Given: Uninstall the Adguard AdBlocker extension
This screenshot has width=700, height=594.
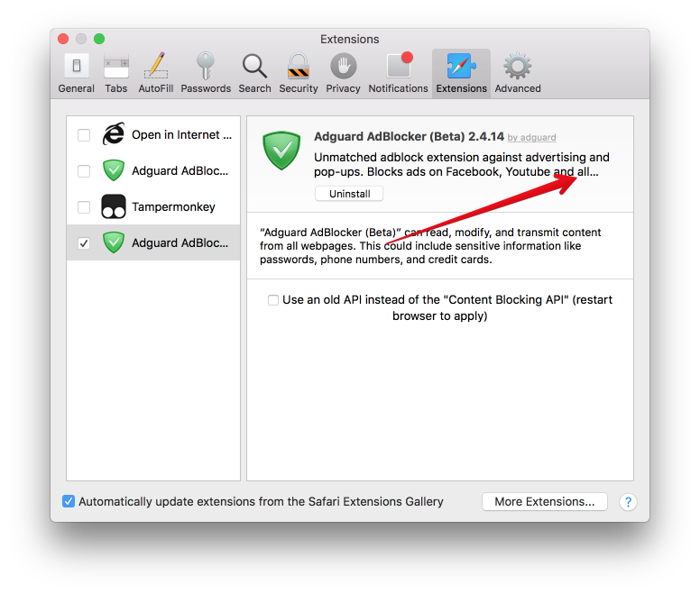Looking at the screenshot, I should (x=349, y=194).
